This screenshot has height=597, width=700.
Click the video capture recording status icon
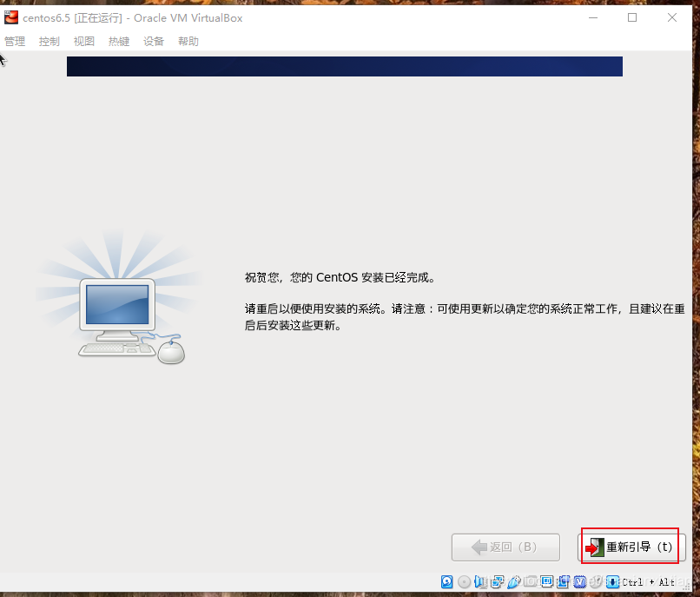point(564,582)
